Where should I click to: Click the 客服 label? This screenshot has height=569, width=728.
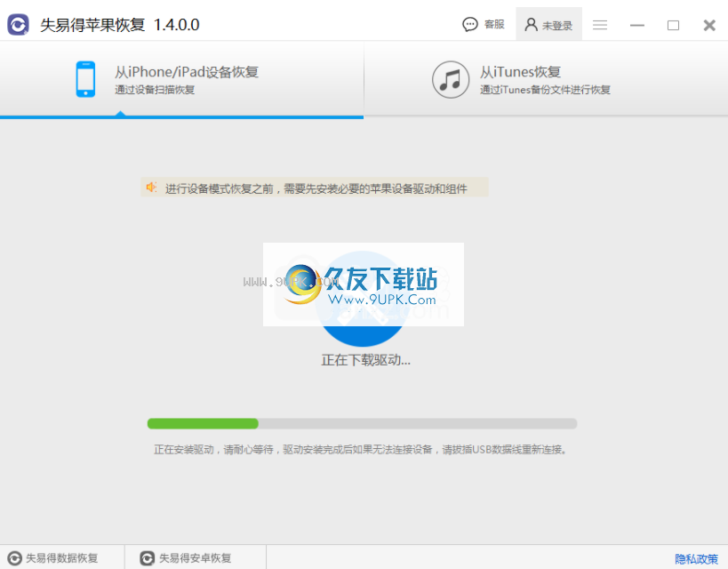coord(494,24)
